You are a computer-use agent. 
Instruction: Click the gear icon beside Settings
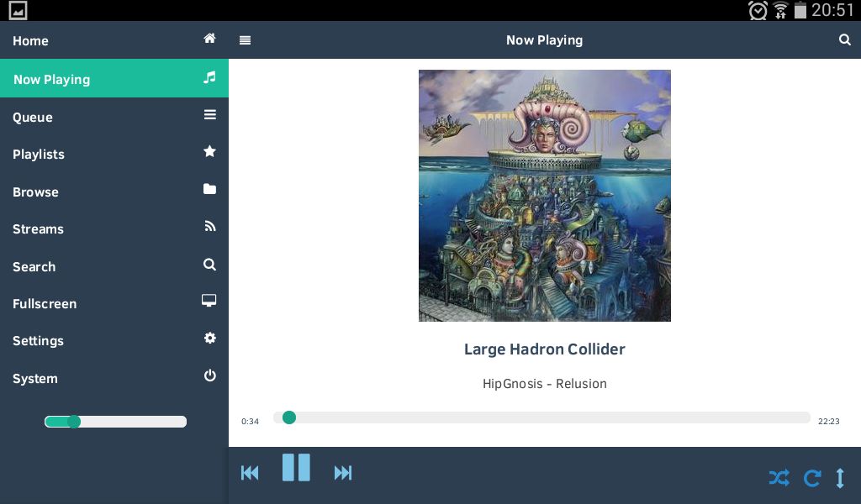pos(209,338)
